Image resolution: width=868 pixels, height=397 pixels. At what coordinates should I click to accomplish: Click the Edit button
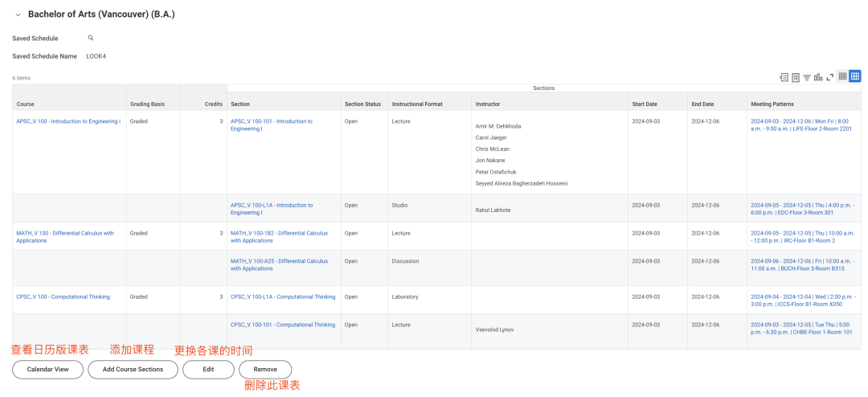point(208,370)
